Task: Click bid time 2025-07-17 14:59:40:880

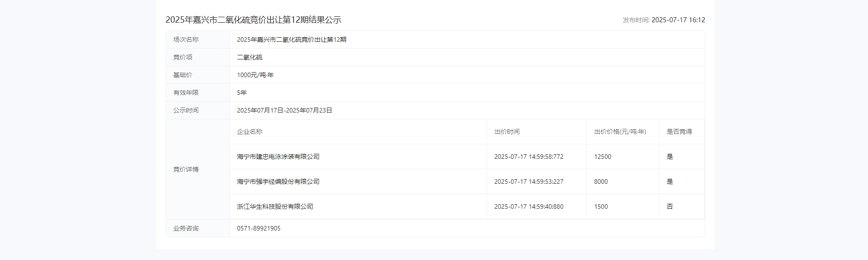Action: click(528, 206)
